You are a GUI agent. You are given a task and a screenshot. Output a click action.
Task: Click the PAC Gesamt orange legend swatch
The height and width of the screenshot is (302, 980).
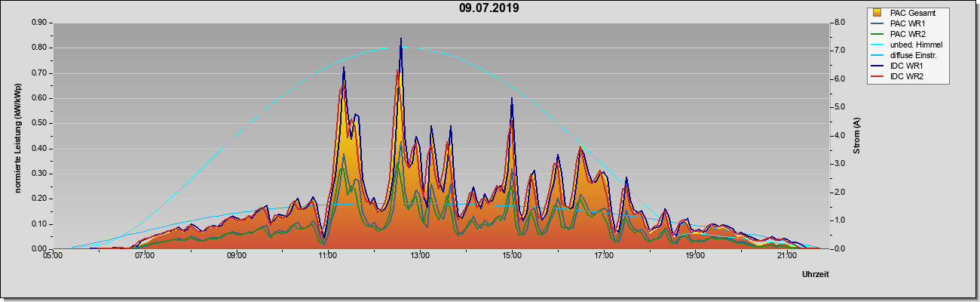tap(877, 13)
